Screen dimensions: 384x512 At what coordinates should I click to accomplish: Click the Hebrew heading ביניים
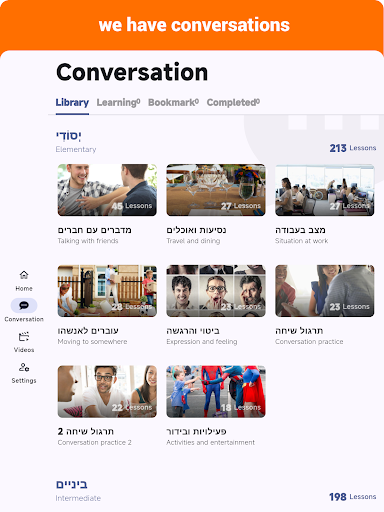[x=72, y=484]
